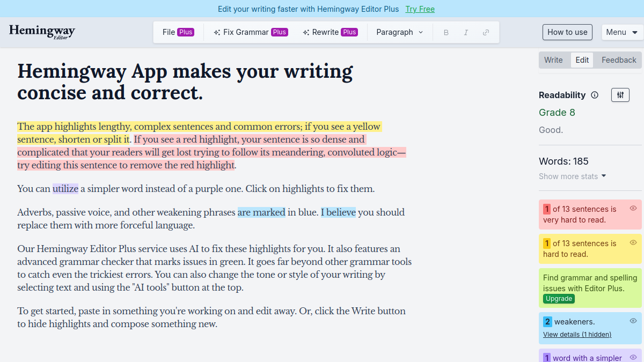Click paragraph starting Our Hemingway Editor Plus
Viewport: 644px width, 362px height.
[215, 268]
